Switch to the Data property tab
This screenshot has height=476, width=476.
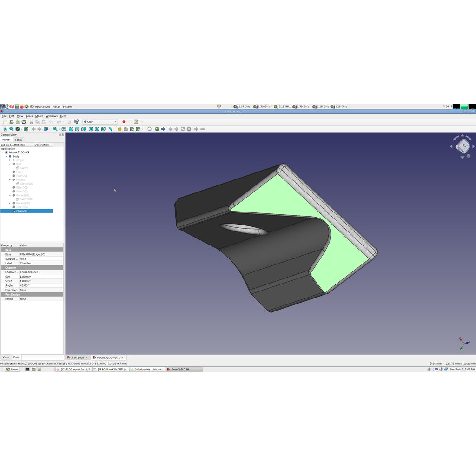coord(16,357)
